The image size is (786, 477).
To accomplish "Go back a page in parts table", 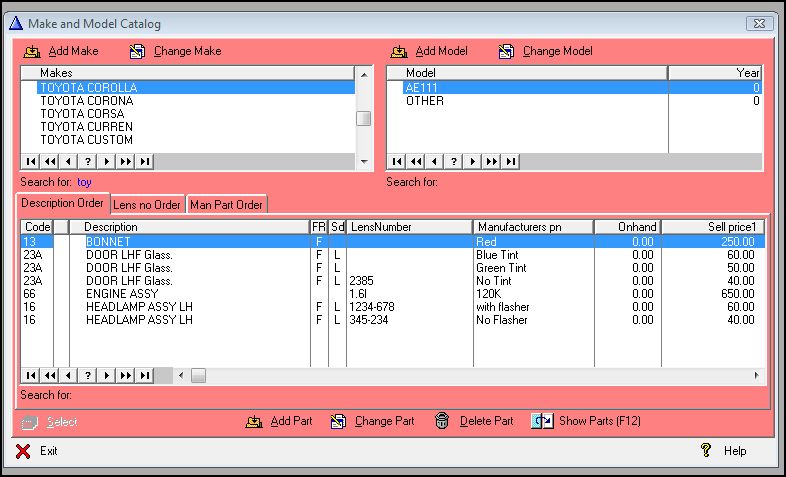I will coord(50,375).
